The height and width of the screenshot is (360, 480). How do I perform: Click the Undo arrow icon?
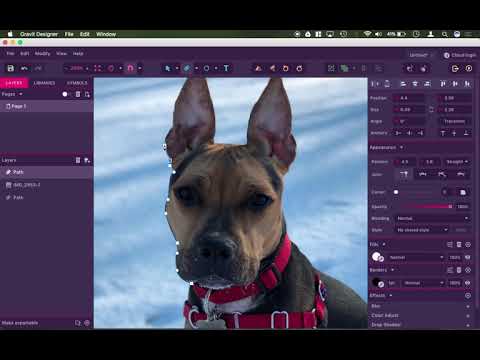point(24,68)
